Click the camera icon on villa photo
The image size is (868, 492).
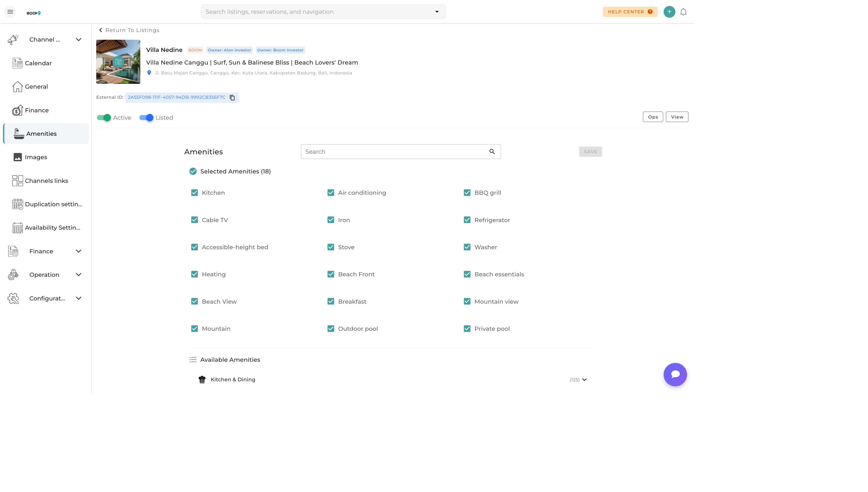118,62
